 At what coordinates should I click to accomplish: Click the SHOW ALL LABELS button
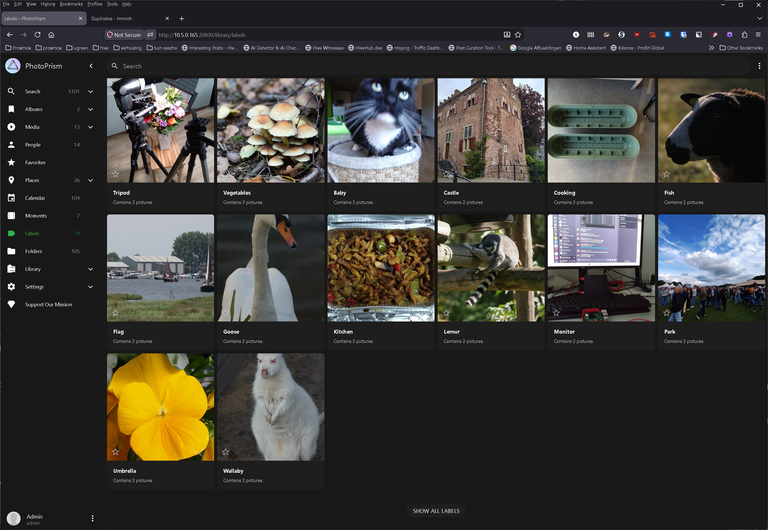coord(436,511)
